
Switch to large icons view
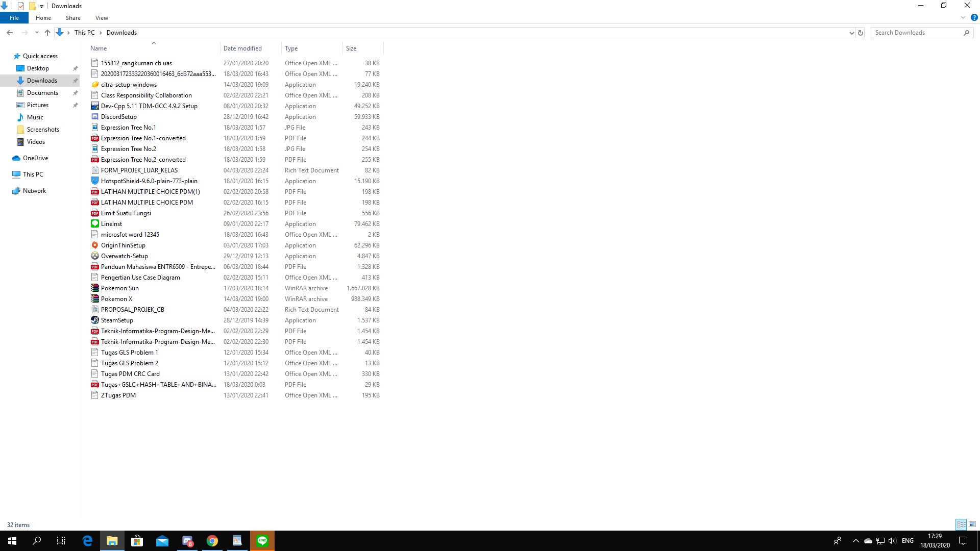[972, 524]
